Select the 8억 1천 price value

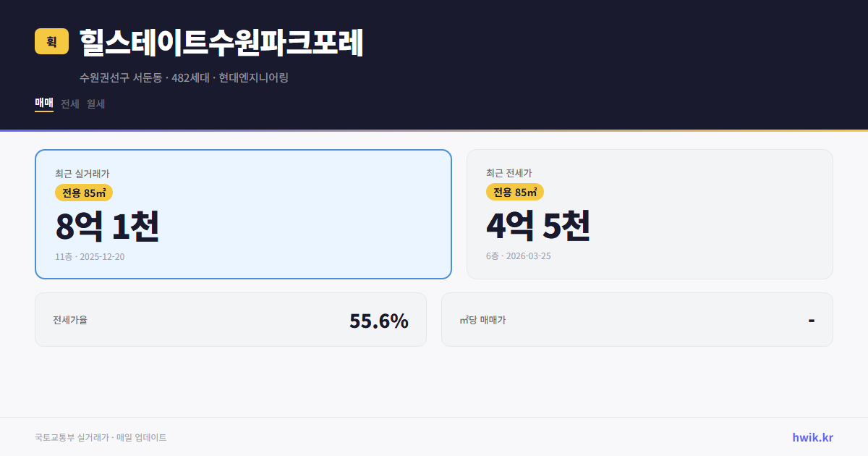point(107,227)
